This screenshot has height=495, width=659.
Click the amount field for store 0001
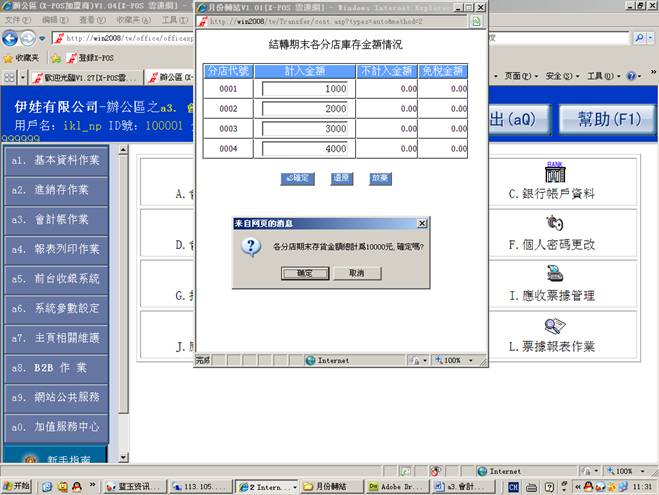(x=305, y=89)
